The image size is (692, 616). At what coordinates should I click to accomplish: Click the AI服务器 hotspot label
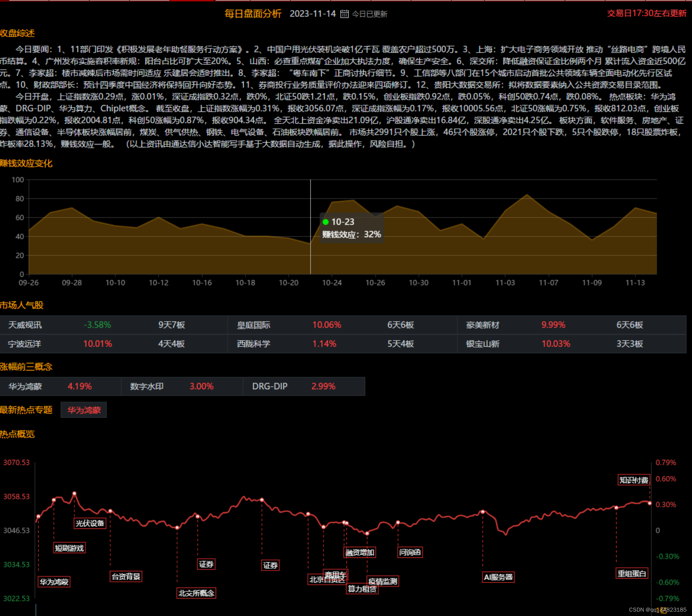click(498, 577)
